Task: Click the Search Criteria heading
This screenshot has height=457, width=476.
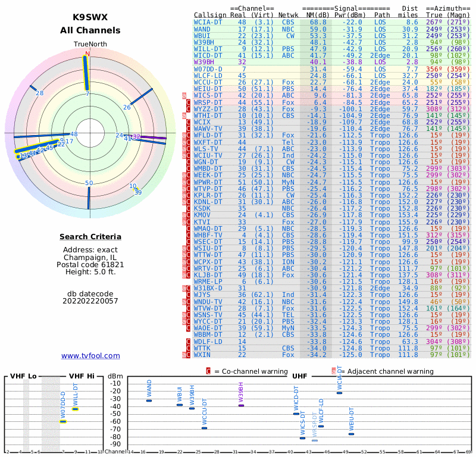Action: point(90,237)
